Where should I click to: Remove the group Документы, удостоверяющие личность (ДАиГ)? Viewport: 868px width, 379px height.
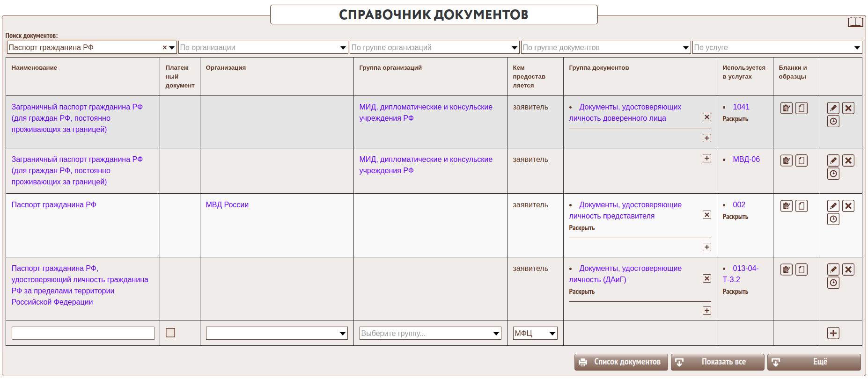coord(706,278)
